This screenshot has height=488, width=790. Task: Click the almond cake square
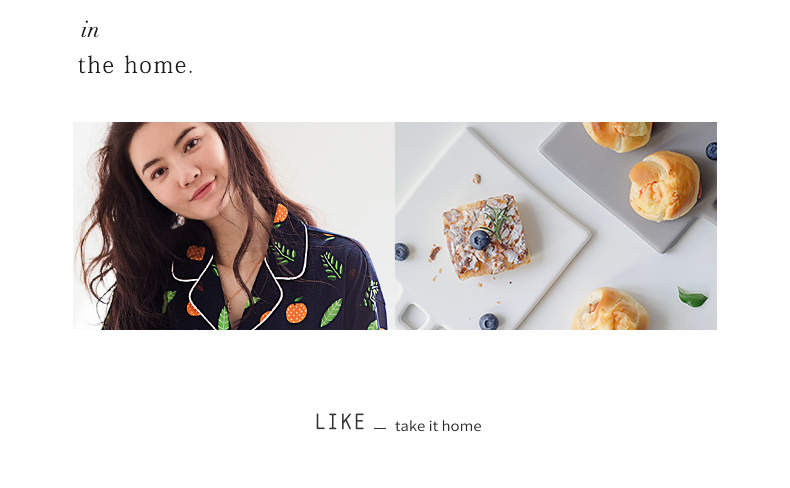[486, 237]
